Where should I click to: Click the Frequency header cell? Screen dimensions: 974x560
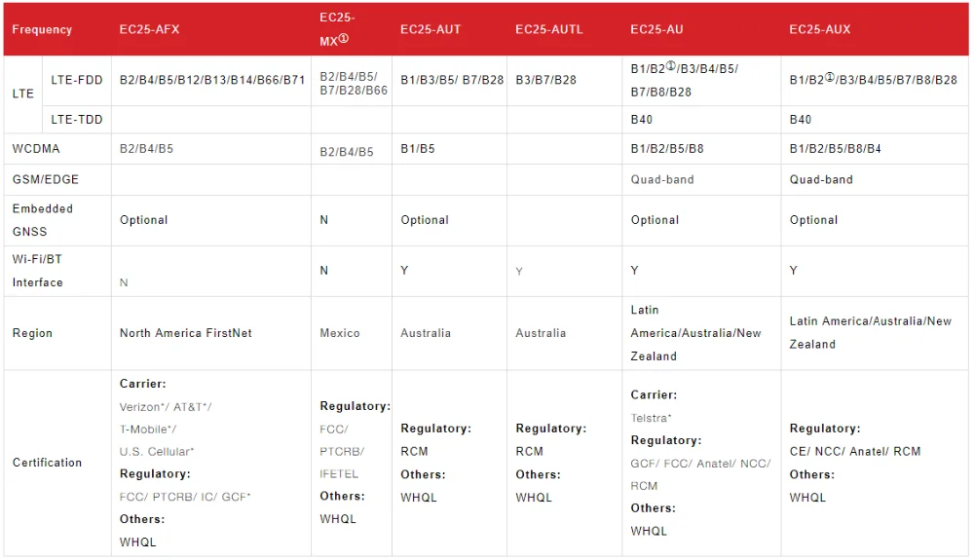coord(42,30)
